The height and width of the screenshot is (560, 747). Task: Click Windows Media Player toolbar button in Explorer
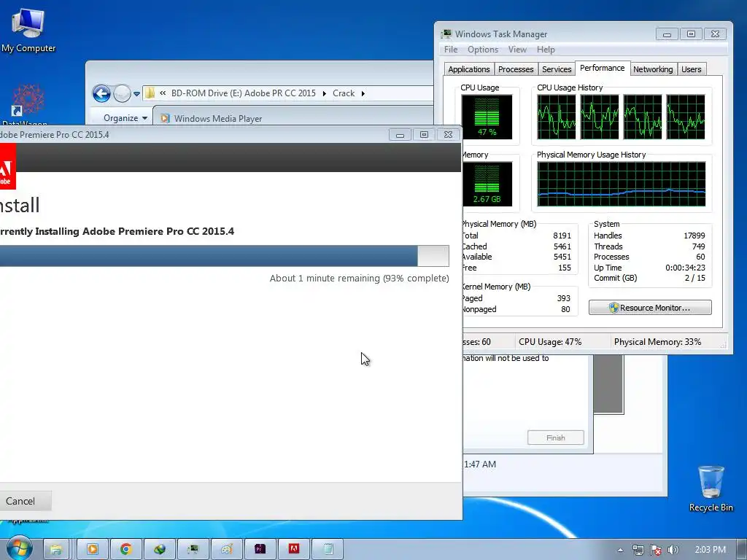[212, 118]
